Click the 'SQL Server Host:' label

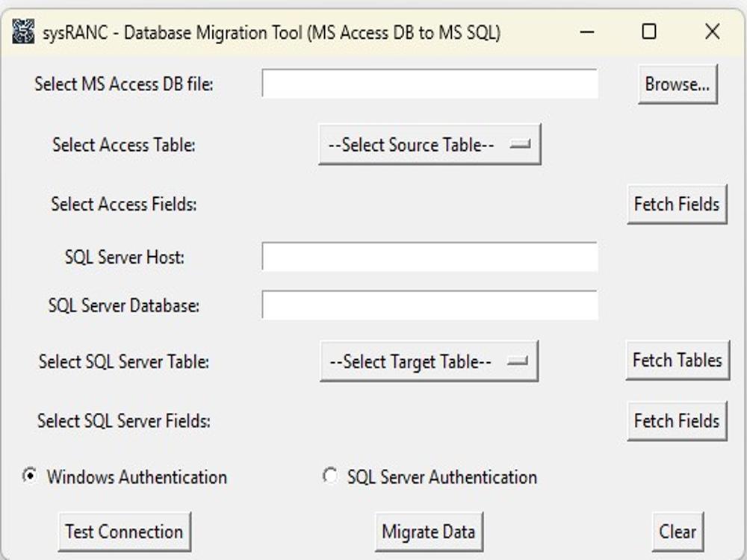click(x=124, y=258)
